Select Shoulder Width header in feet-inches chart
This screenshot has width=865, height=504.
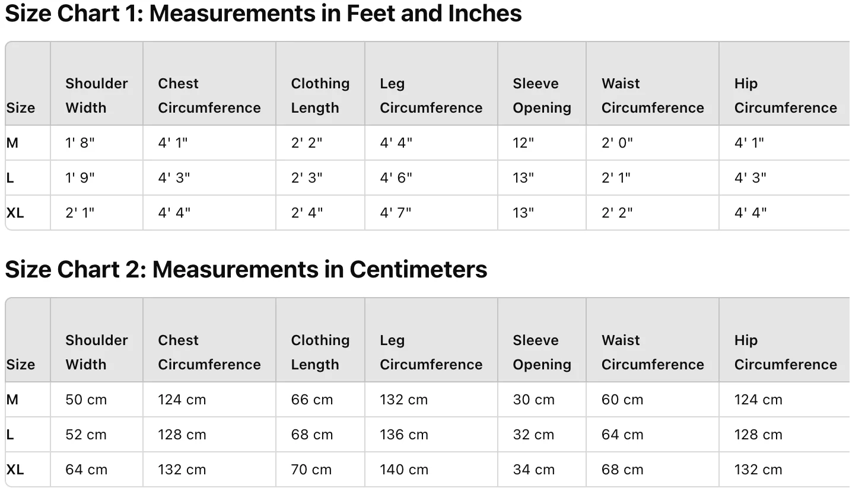coord(96,95)
